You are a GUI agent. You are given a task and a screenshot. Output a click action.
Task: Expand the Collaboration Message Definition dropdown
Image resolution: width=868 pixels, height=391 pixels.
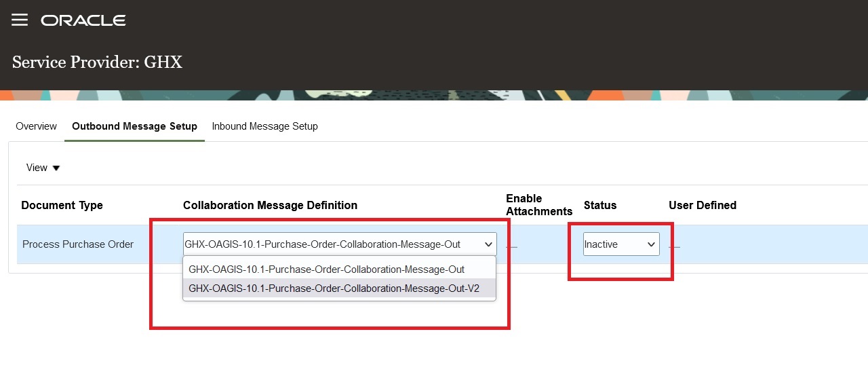(x=340, y=244)
